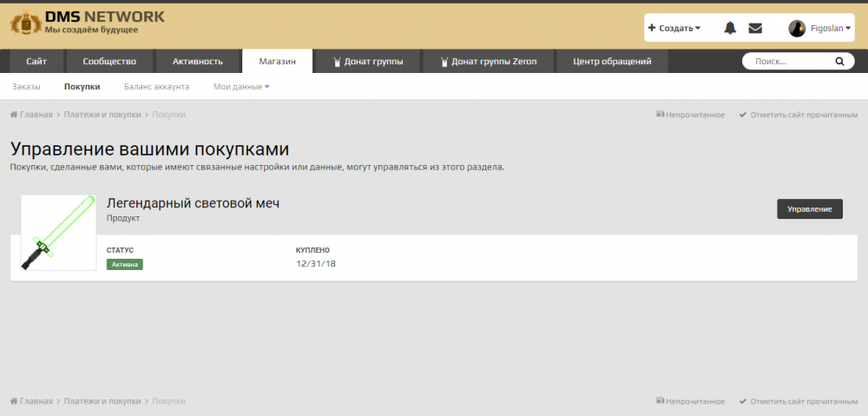Image resolution: width=868 pixels, height=416 pixels.
Task: Select the Магазин tab
Action: click(278, 62)
